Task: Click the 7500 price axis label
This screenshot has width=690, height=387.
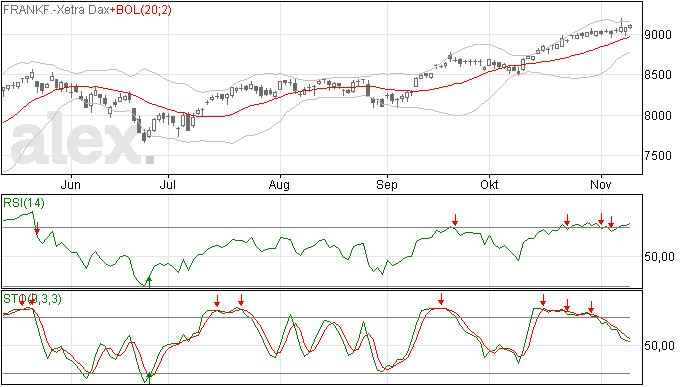Action: (x=658, y=155)
